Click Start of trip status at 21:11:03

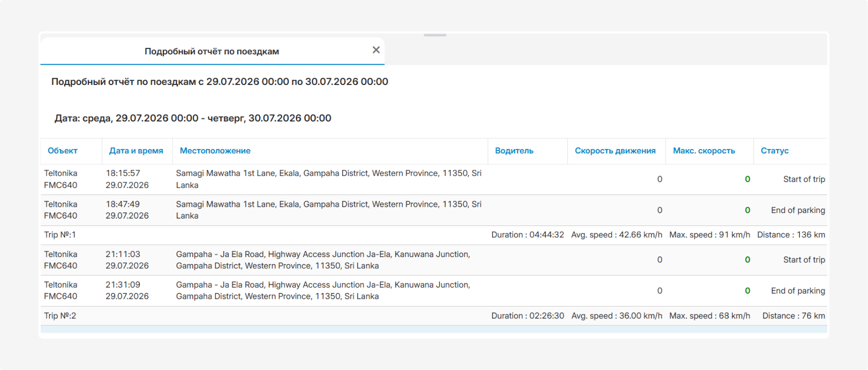tap(804, 260)
